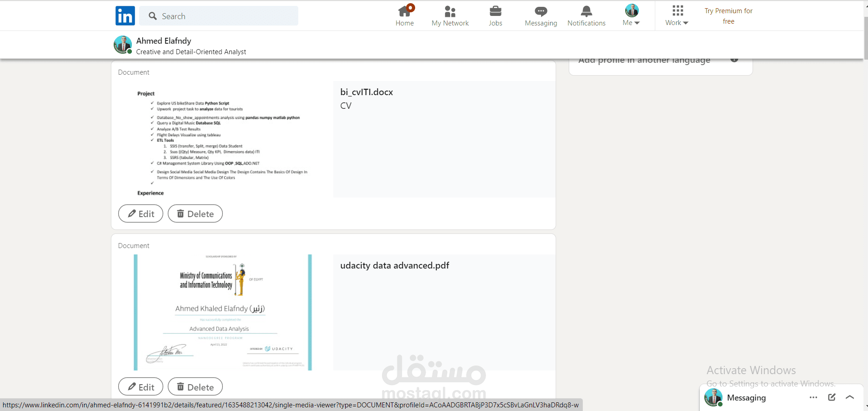Click Add profile in another language
This screenshot has width=868, height=411.
click(644, 61)
